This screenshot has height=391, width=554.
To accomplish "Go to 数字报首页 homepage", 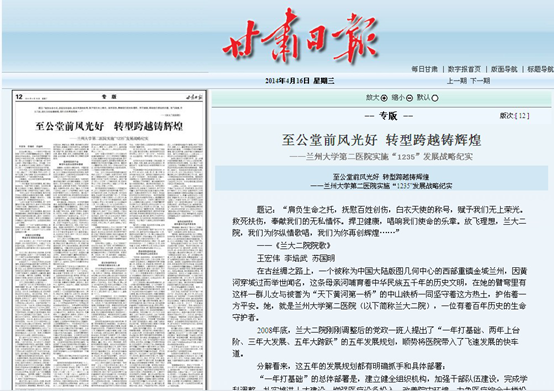I will (464, 69).
